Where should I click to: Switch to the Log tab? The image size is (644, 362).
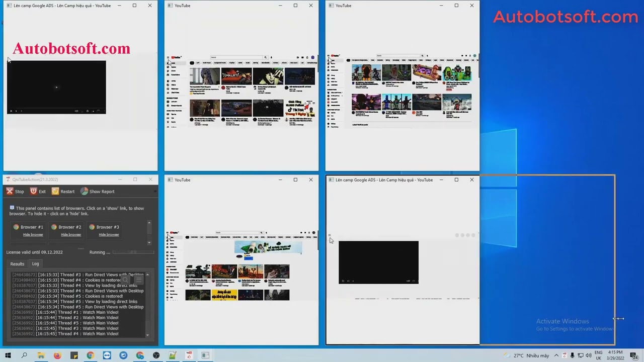[35, 263]
